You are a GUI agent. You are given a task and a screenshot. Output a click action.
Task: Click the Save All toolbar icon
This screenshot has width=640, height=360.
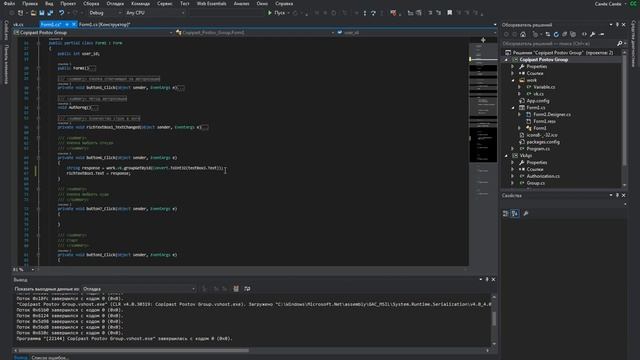pos(50,13)
